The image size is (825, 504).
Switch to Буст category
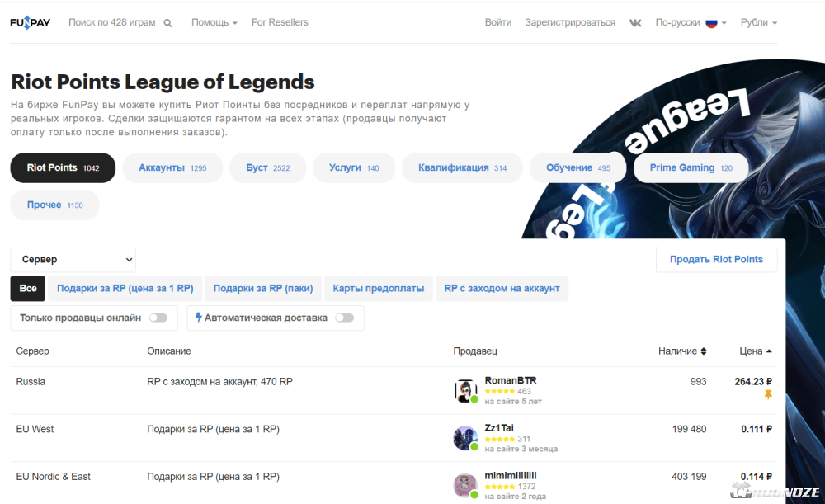pos(268,167)
